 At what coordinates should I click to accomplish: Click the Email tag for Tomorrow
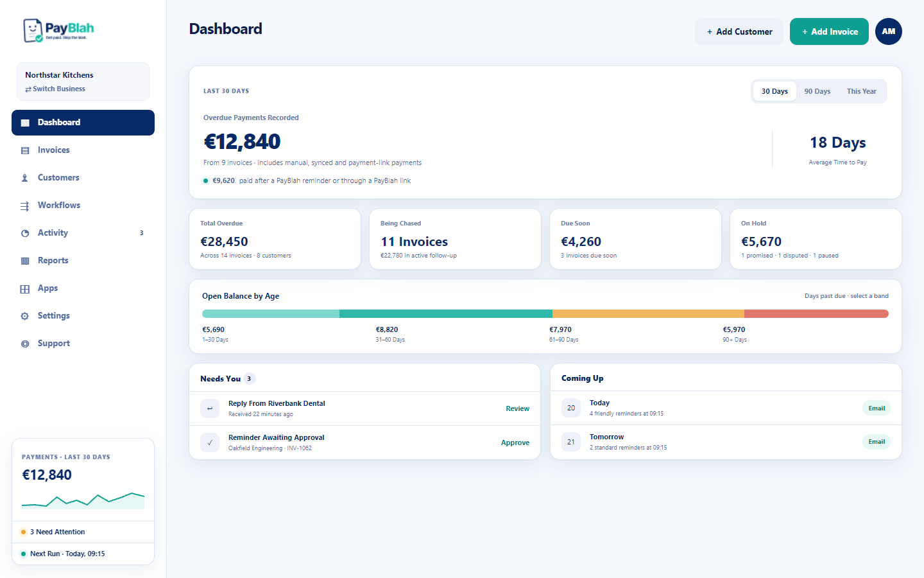(x=877, y=442)
